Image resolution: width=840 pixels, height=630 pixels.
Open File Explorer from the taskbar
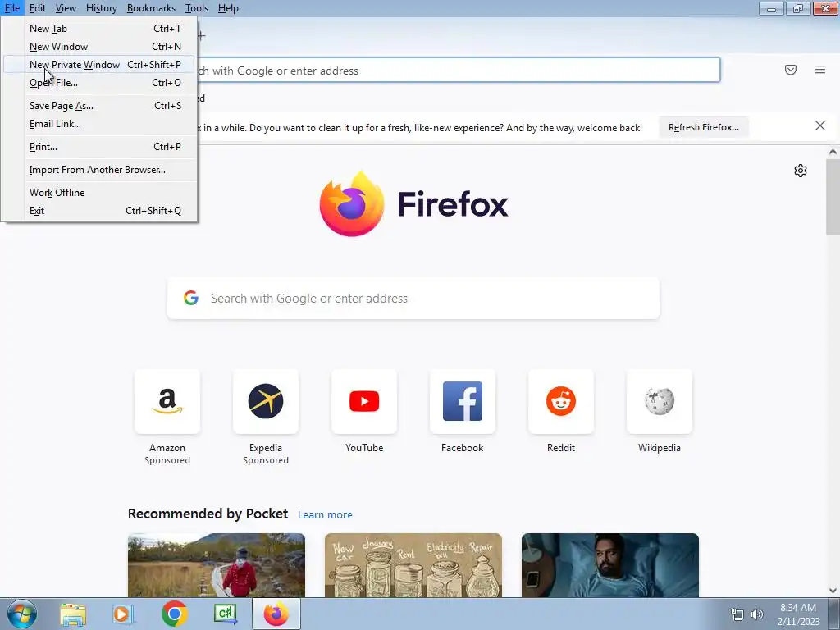73,614
